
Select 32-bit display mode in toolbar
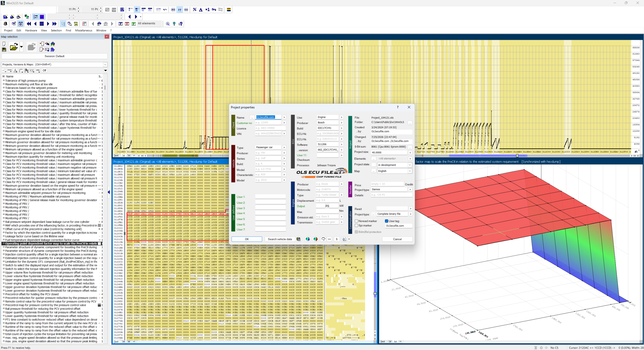(x=143, y=10)
